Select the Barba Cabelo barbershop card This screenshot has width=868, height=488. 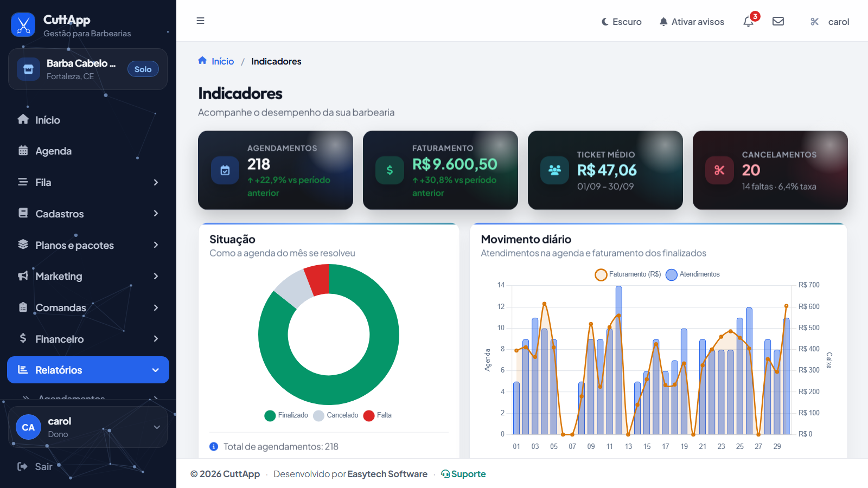[x=88, y=69]
